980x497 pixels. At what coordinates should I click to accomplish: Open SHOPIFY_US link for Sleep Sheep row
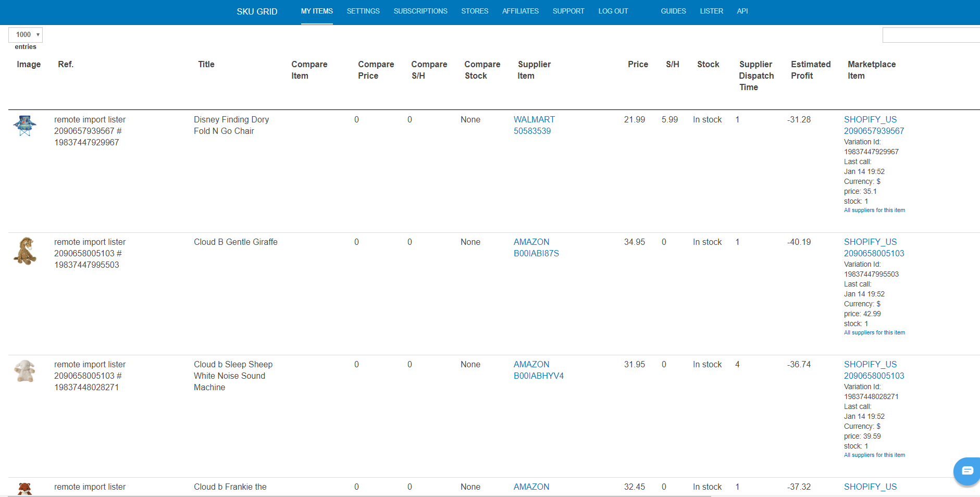pos(874,370)
